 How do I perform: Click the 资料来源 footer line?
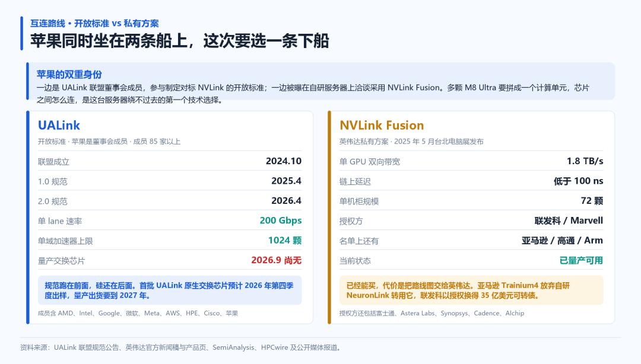182,347
